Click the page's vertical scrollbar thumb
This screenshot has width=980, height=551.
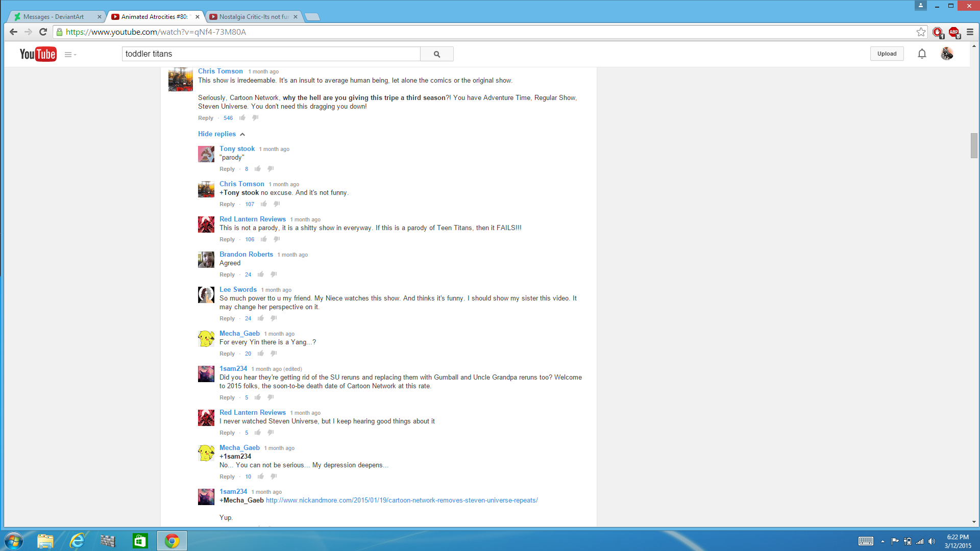[x=974, y=145]
